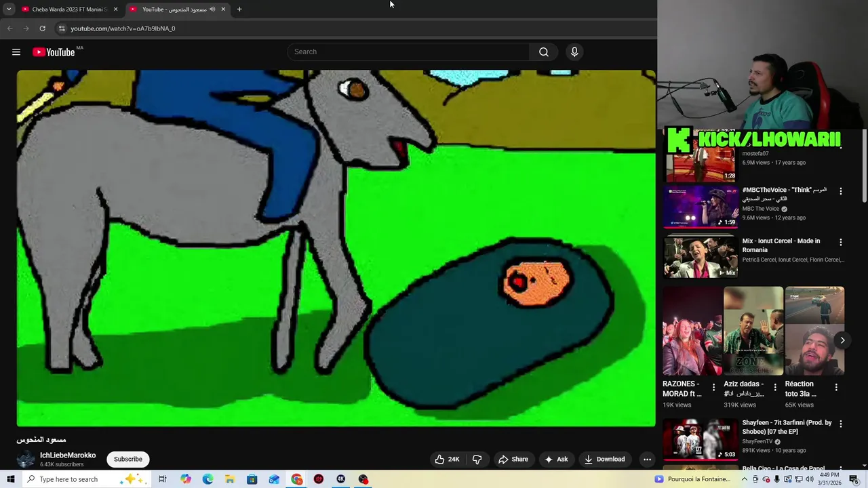868x488 pixels.
Task: Like the video with 24K thumbs up
Action: (x=447, y=459)
